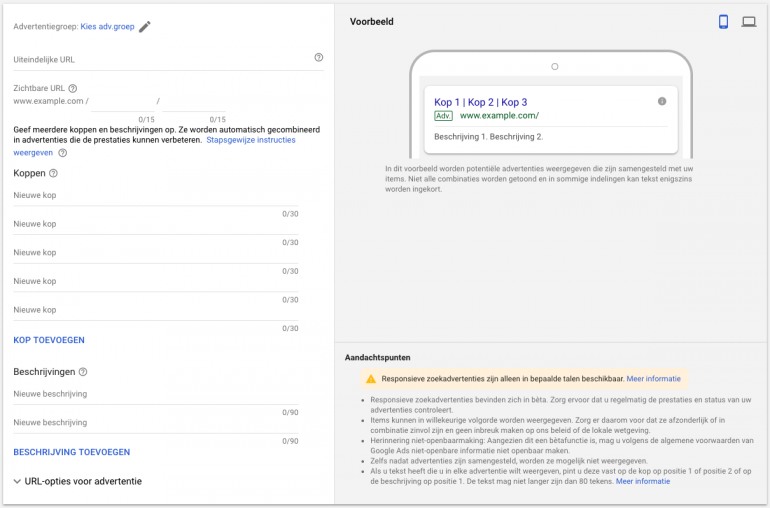Click help icon next to Beschrijvingen heading
770x508 pixels.
(x=83, y=372)
